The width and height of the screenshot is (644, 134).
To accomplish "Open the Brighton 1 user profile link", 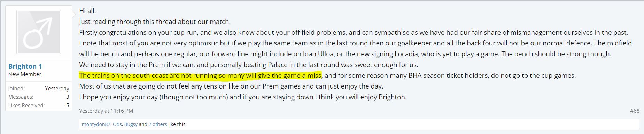I will coord(25,66).
